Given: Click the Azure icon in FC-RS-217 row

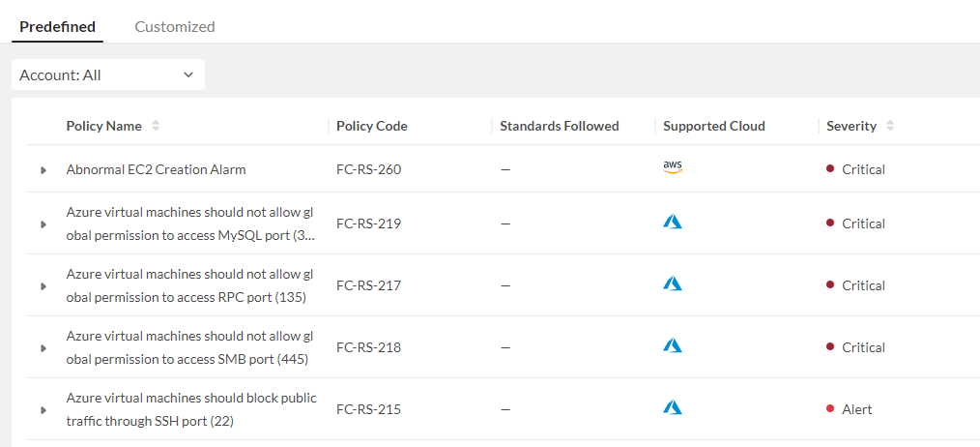Looking at the screenshot, I should pyautogui.click(x=673, y=284).
